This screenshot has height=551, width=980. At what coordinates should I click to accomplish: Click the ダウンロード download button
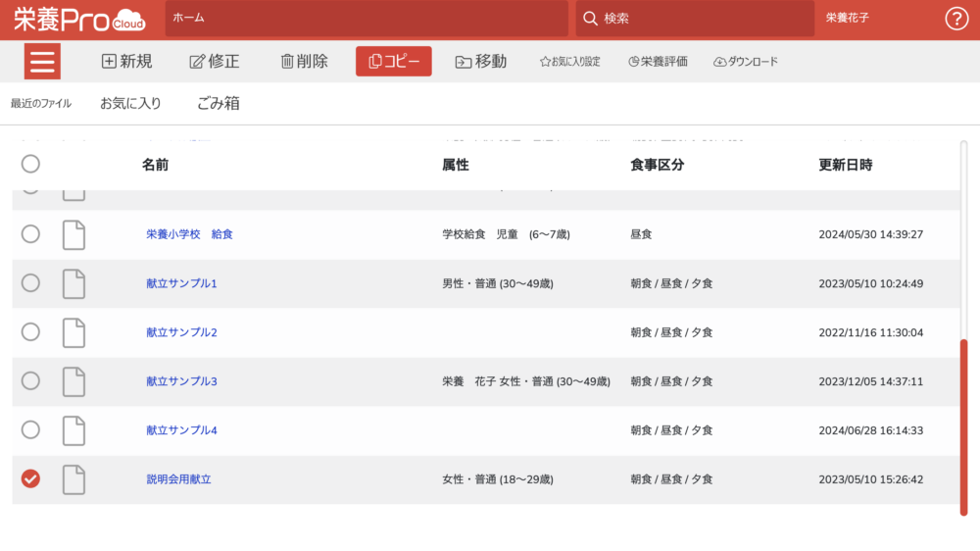click(x=746, y=62)
